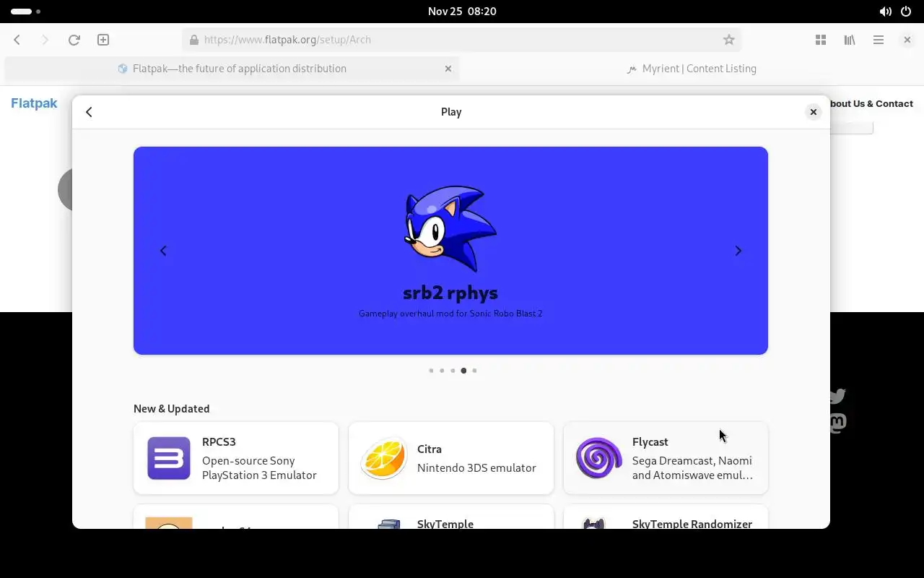Image resolution: width=924 pixels, height=578 pixels.
Task: Select first carousel page dot
Action: 431,371
